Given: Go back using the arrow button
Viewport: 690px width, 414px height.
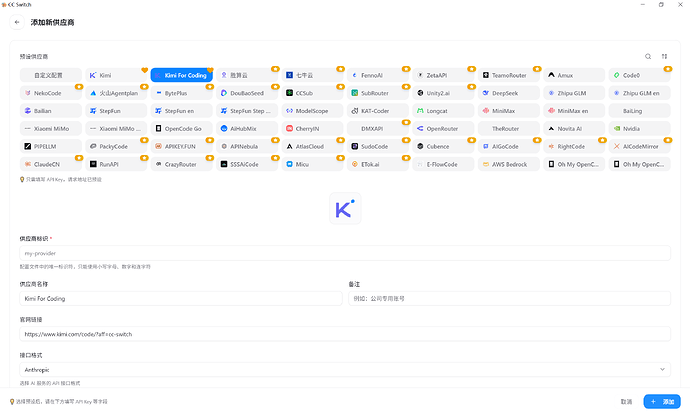Looking at the screenshot, I should (x=17, y=22).
